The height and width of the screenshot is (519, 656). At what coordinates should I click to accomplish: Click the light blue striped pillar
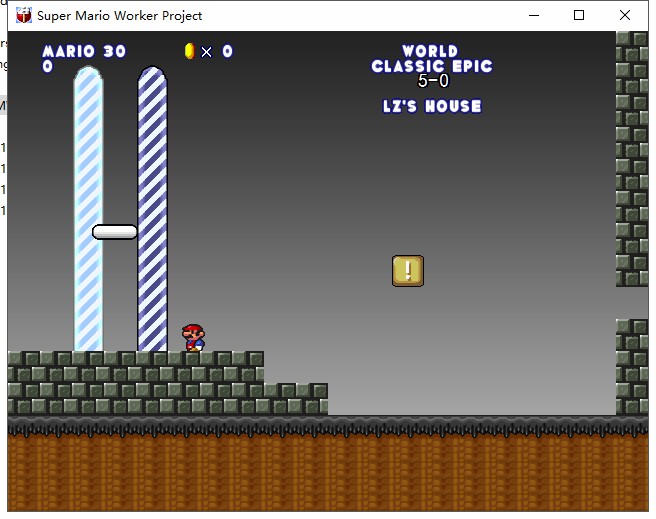88,209
